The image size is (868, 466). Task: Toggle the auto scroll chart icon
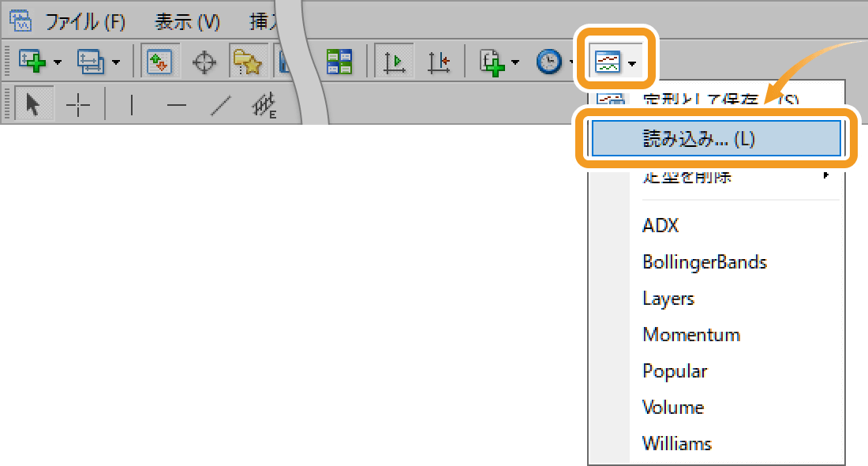pos(394,62)
